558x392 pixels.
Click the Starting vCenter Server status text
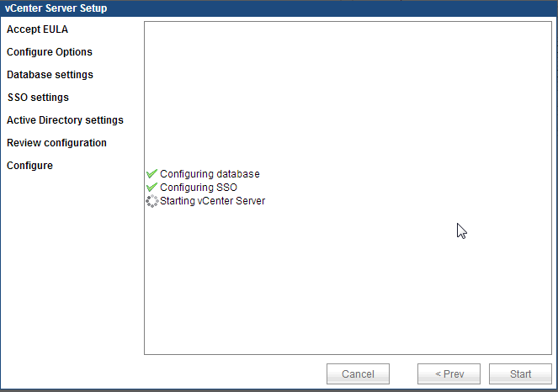(212, 201)
